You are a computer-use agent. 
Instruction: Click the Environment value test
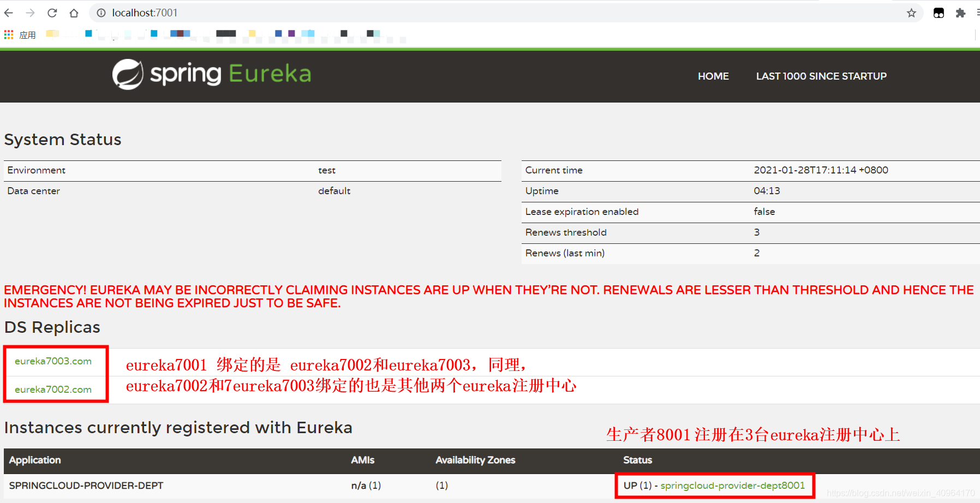point(327,170)
